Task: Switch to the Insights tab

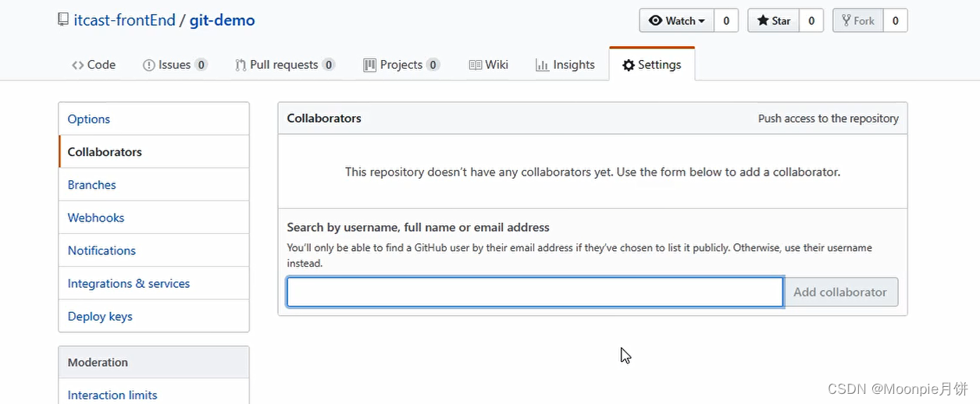Action: pos(565,65)
